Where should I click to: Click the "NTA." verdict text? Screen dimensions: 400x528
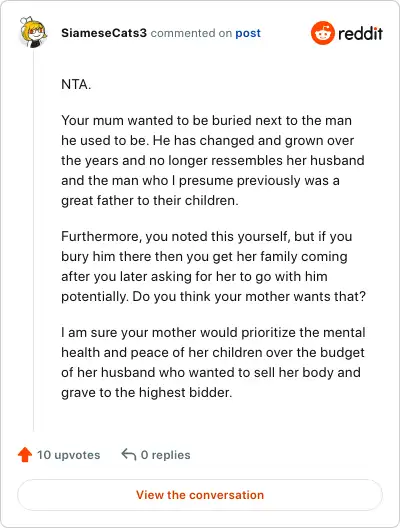pyautogui.click(x=76, y=85)
